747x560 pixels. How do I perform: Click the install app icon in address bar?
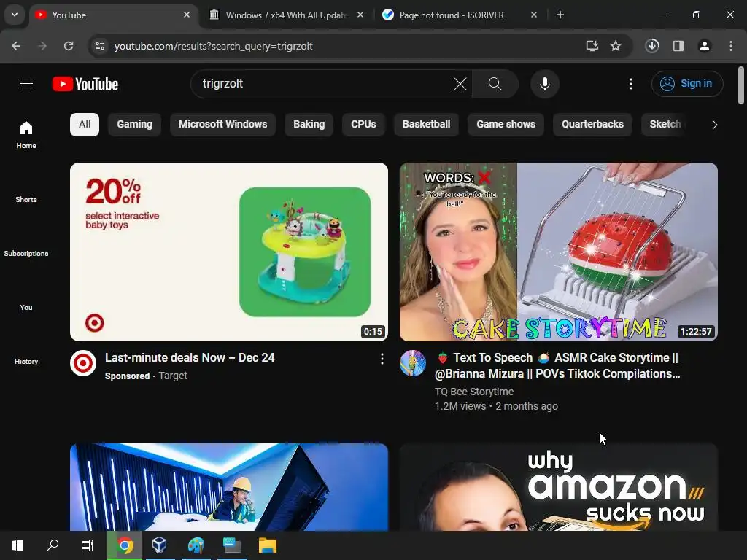point(592,46)
